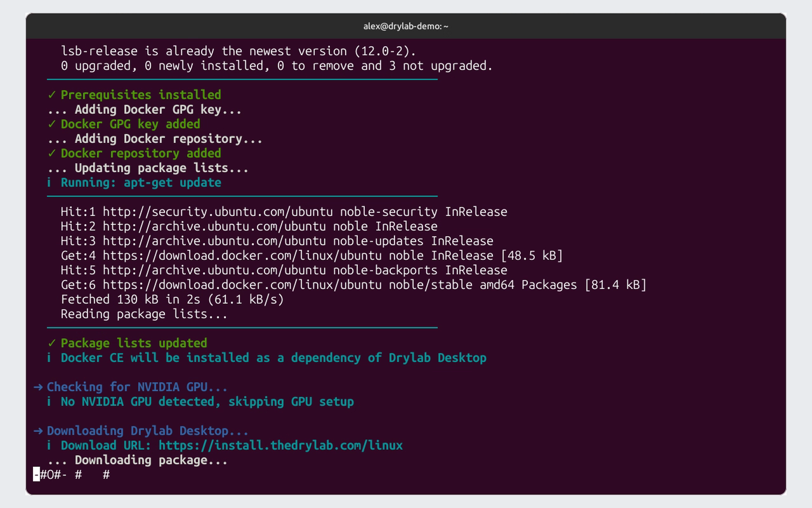Click the 'Docker repository added' line

click(134, 153)
